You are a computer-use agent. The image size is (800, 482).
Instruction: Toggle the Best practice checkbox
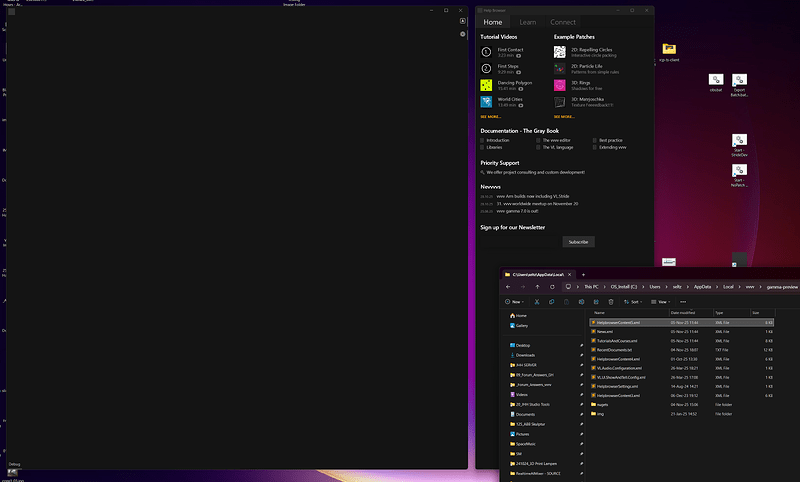pos(595,140)
